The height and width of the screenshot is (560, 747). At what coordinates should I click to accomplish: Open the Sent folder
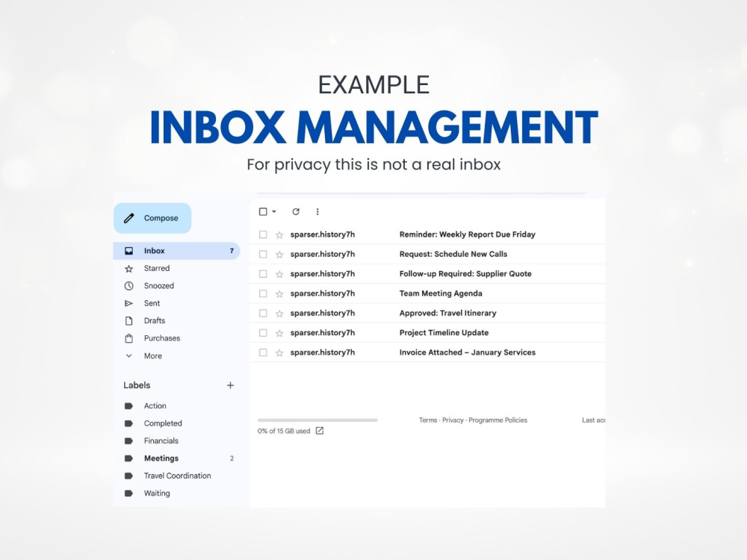176,303
